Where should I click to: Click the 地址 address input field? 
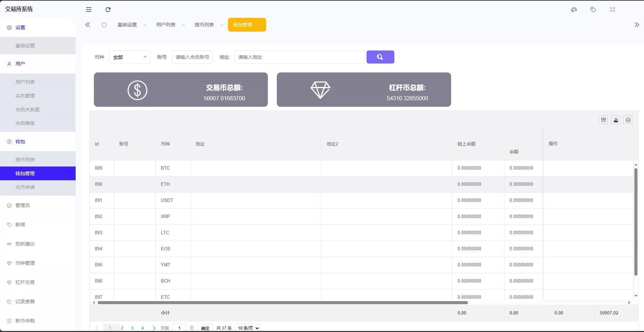299,57
